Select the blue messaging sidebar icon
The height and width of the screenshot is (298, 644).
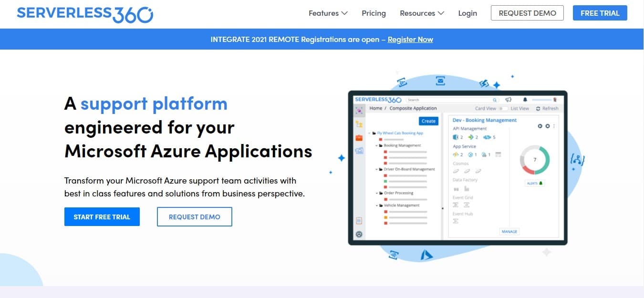359,151
